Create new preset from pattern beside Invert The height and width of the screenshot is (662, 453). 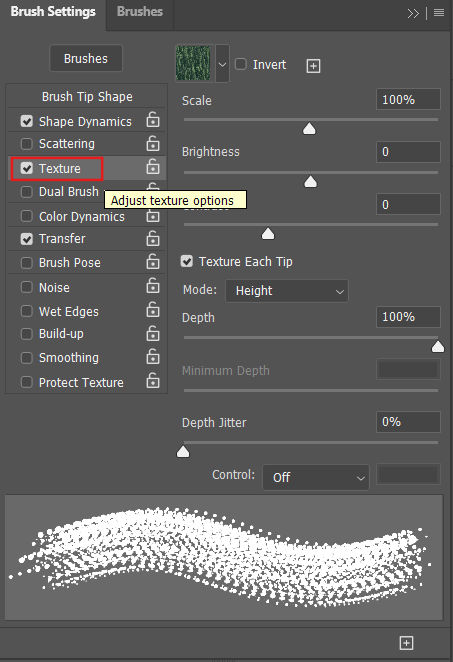(313, 66)
